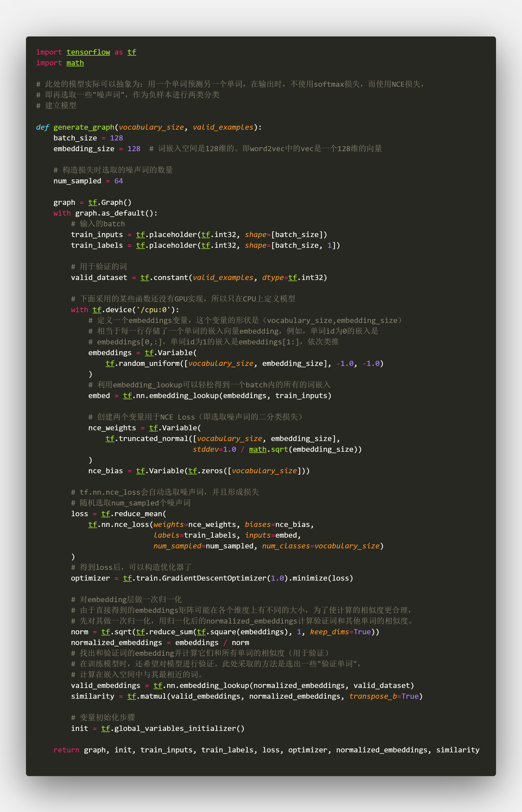The height and width of the screenshot is (812, 522).
Task: Click the comment starting '# 先对其做一次归一化'
Action: [x=242, y=622]
